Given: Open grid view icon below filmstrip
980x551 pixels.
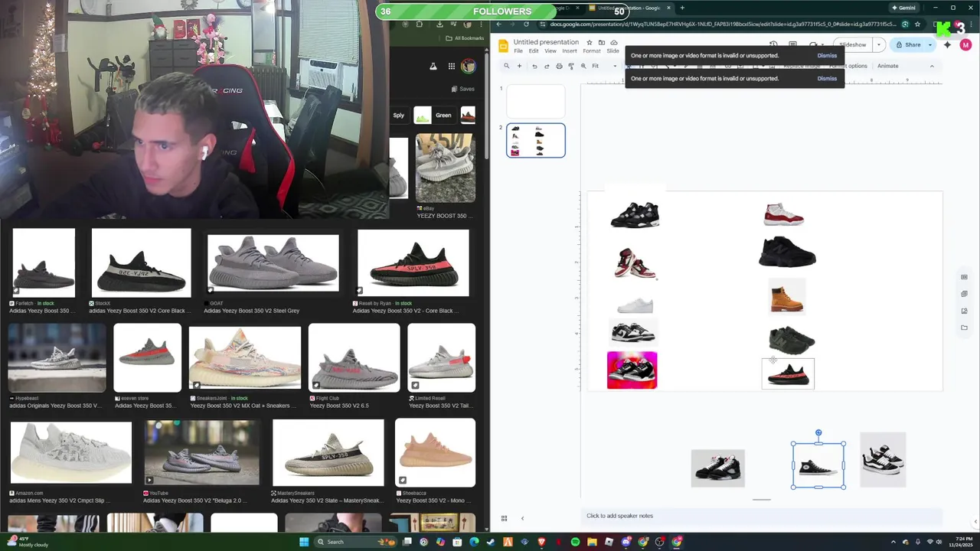Looking at the screenshot, I should click(504, 518).
